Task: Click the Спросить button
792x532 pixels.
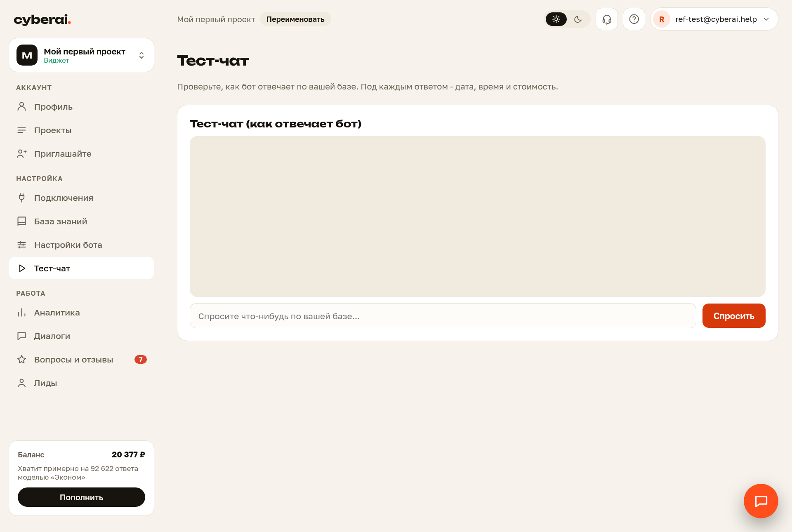Action: [x=734, y=316]
